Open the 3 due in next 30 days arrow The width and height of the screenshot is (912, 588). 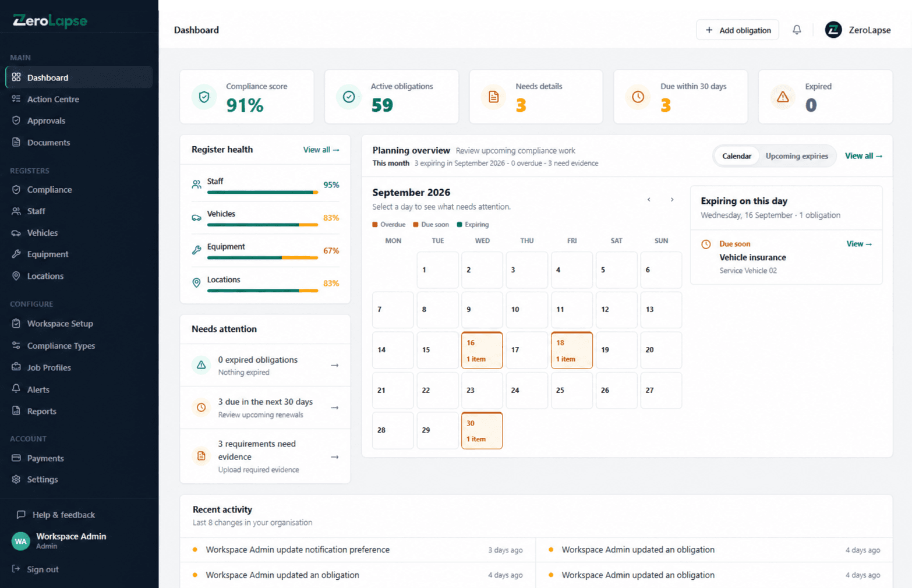tap(335, 408)
